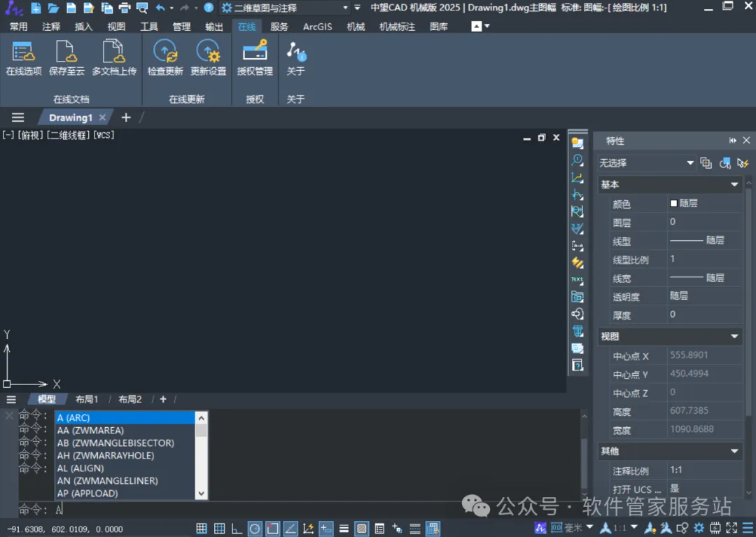Toggle object snap tracking in status bar

tap(290, 529)
